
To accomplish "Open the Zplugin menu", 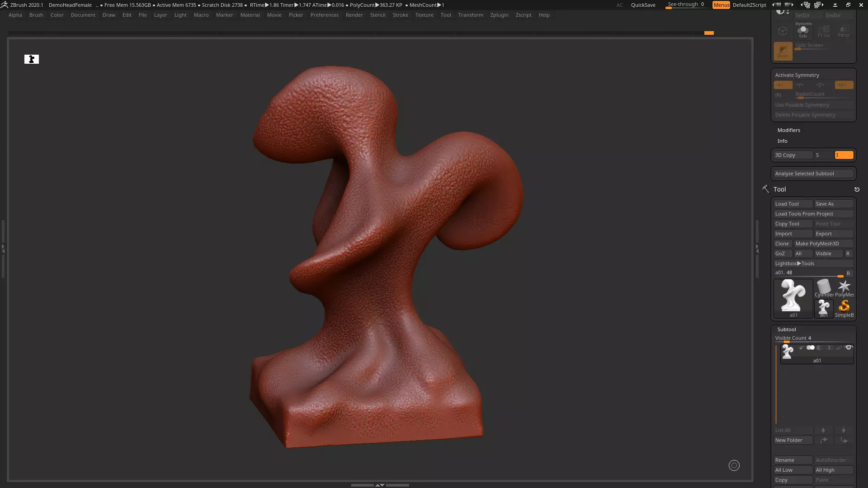I will [x=499, y=15].
